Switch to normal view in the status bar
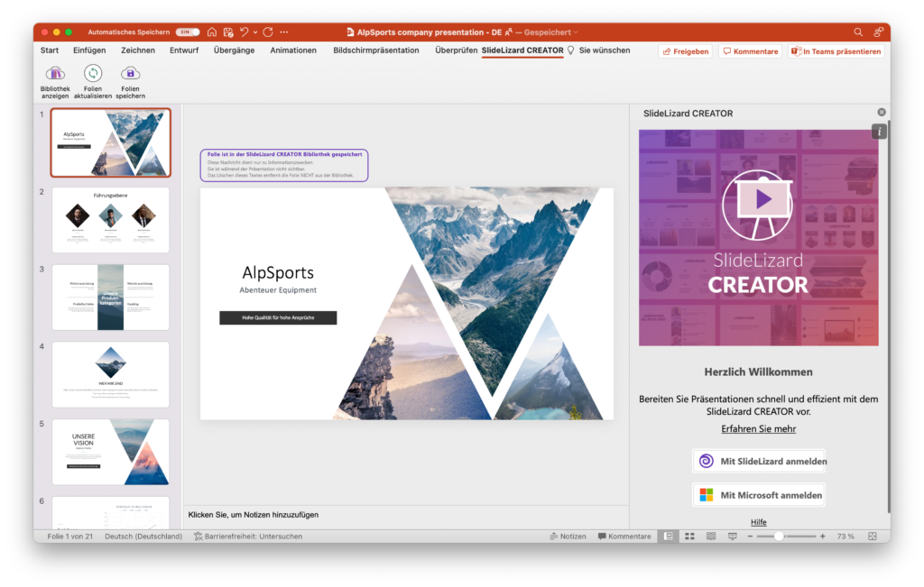The height and width of the screenshot is (587, 924). pos(669,537)
